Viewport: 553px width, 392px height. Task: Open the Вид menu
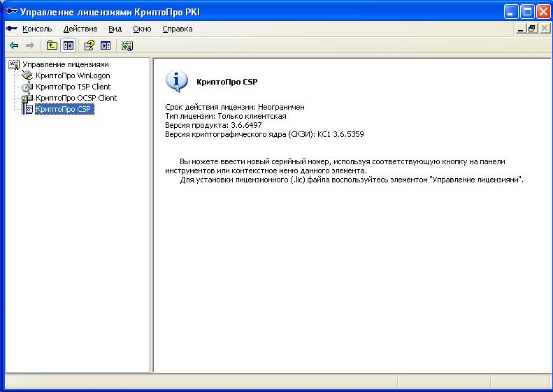(115, 29)
